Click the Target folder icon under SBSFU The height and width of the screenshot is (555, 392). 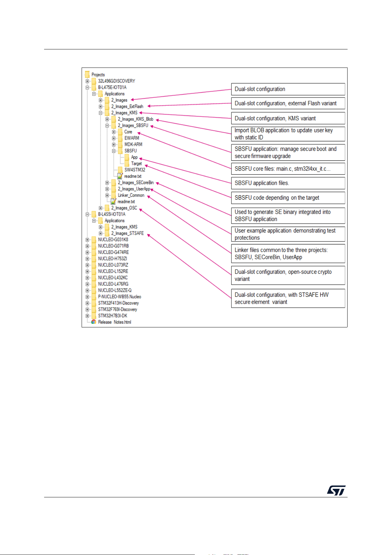(x=127, y=163)
